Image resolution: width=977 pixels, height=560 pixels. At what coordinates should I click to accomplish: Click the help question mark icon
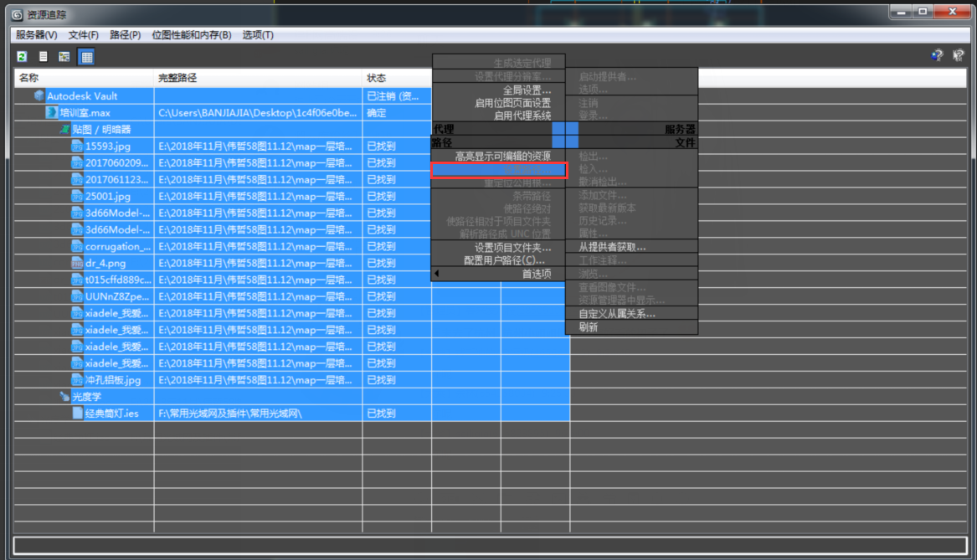937,56
